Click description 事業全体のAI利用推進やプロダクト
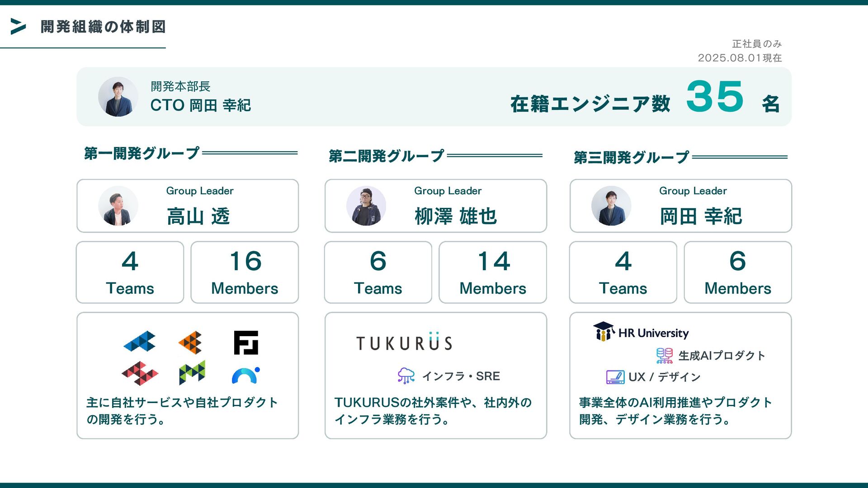This screenshot has height=488, width=868. [676, 402]
